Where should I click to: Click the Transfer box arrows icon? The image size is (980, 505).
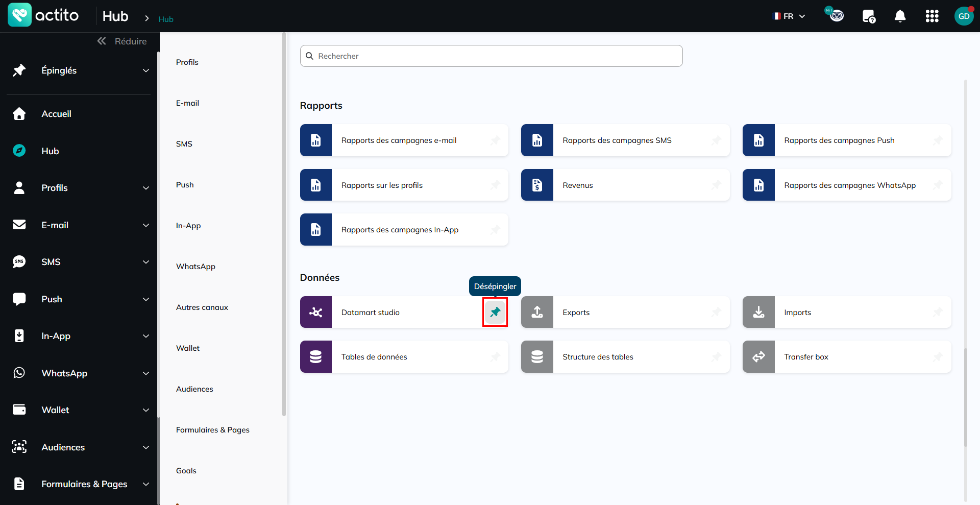pyautogui.click(x=758, y=357)
